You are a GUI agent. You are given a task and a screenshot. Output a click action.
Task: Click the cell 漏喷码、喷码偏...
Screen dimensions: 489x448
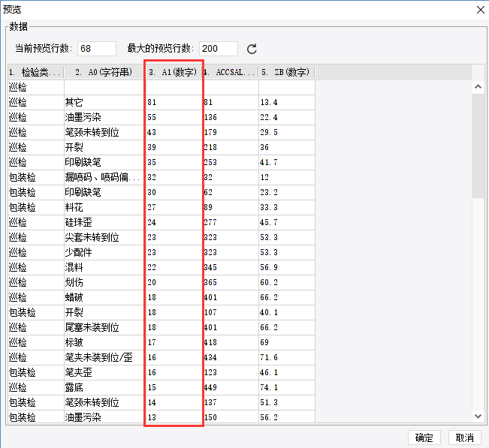(x=104, y=177)
